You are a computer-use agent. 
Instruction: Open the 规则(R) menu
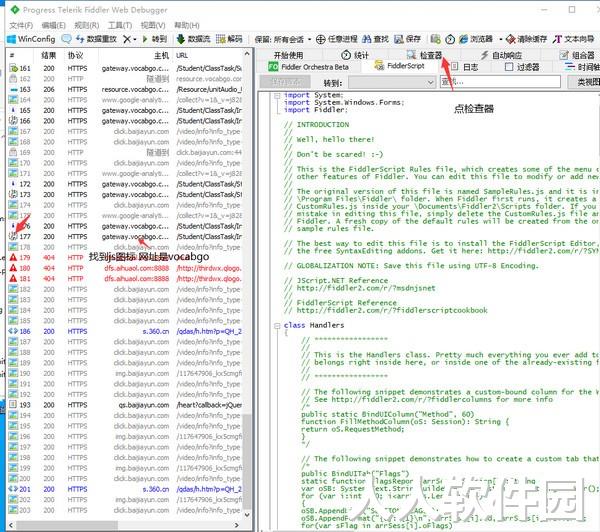[87, 25]
